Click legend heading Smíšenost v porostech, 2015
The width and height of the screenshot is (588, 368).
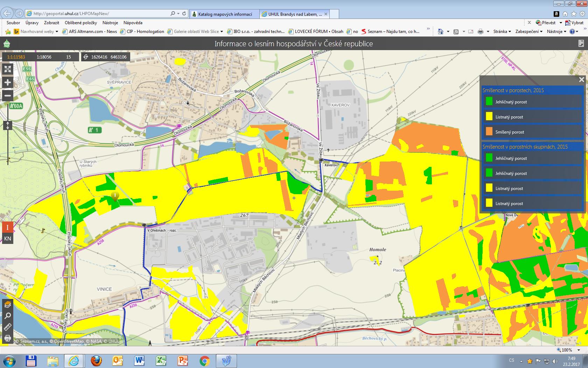(513, 90)
